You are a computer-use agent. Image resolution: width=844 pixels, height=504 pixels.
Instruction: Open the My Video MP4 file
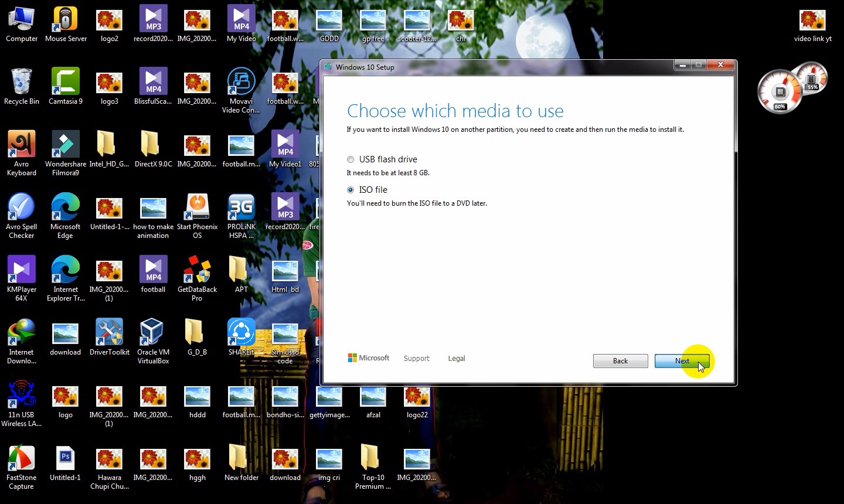tap(241, 25)
